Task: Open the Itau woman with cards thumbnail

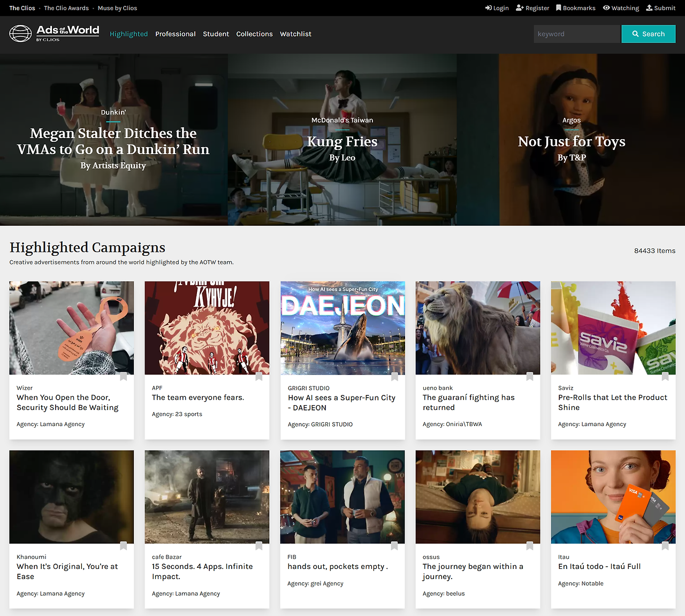Action: point(613,497)
